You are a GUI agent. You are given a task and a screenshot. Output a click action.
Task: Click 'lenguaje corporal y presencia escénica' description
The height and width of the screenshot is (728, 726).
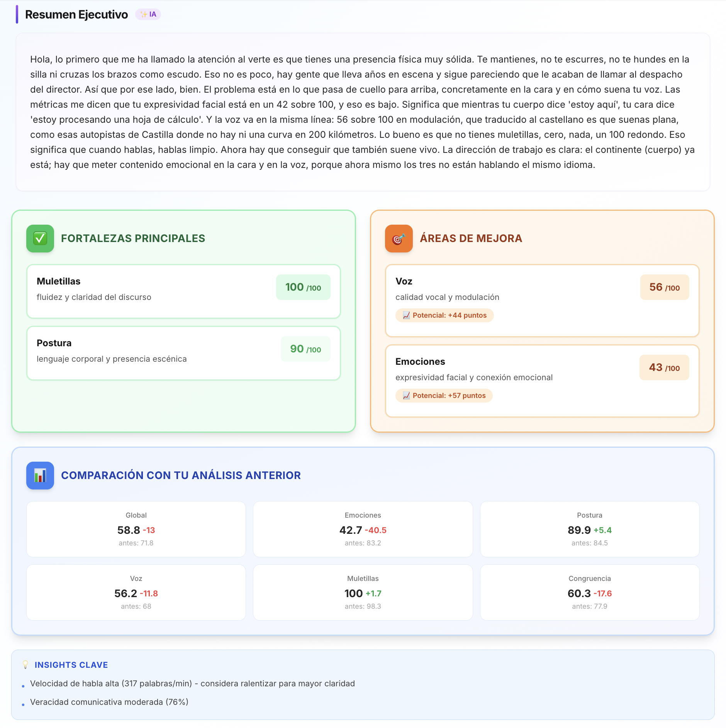[x=112, y=359]
